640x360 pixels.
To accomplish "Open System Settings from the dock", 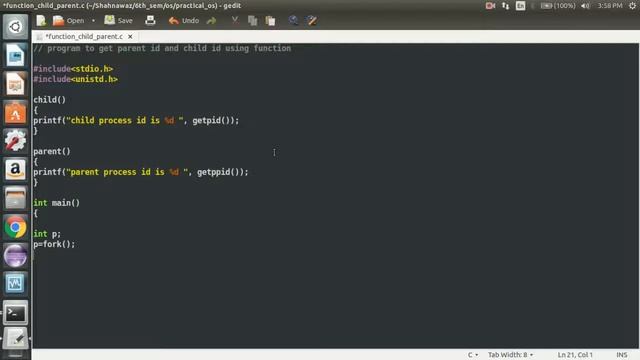I will (15, 141).
